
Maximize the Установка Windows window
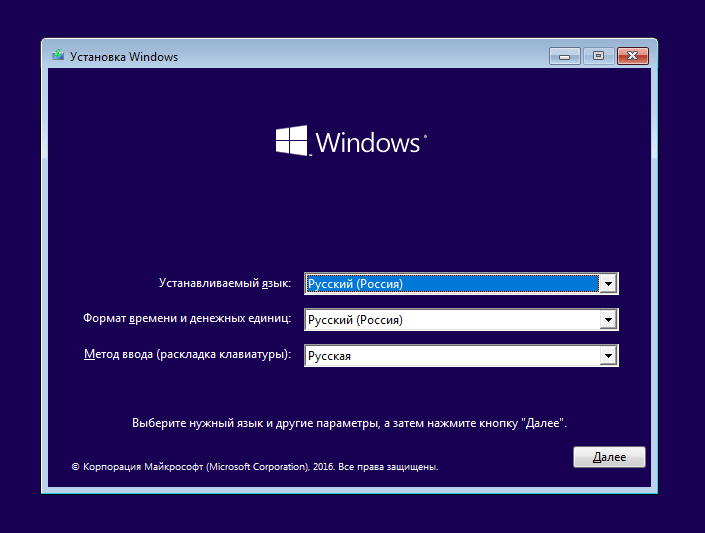[x=598, y=56]
